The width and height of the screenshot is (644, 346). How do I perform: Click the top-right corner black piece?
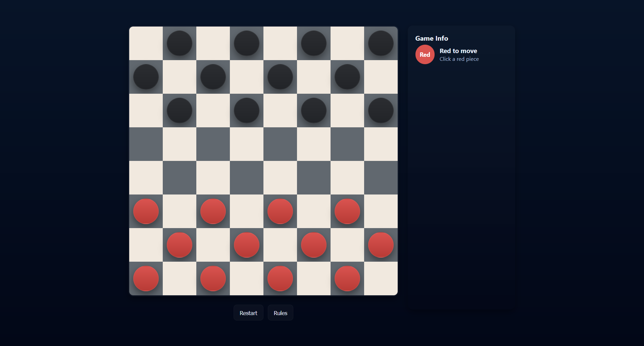pyautogui.click(x=381, y=43)
